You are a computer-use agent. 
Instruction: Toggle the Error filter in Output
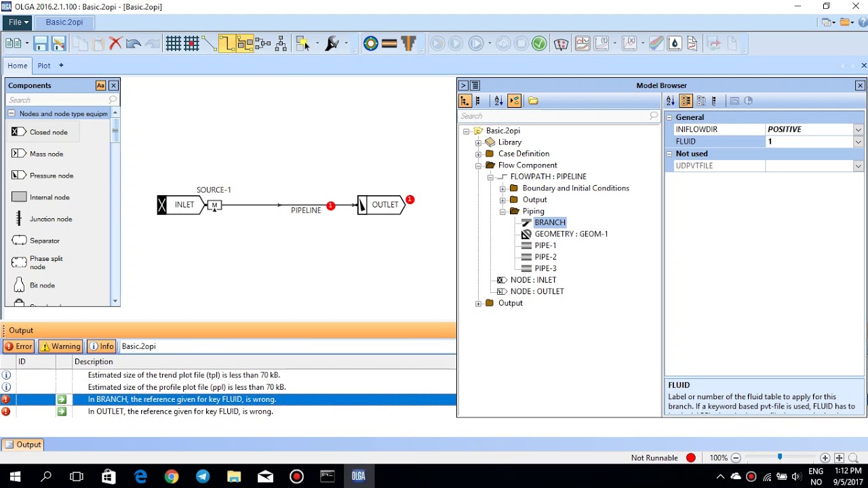[x=18, y=346]
